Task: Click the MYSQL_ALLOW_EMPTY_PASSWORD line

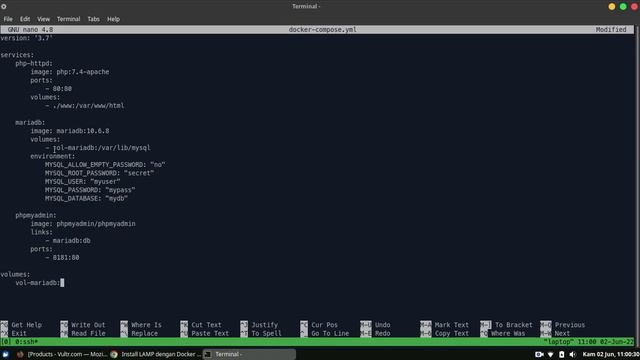Action: pyautogui.click(x=105, y=164)
